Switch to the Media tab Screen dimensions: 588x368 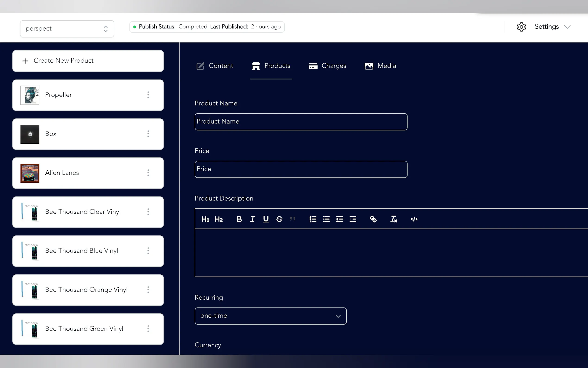click(380, 66)
